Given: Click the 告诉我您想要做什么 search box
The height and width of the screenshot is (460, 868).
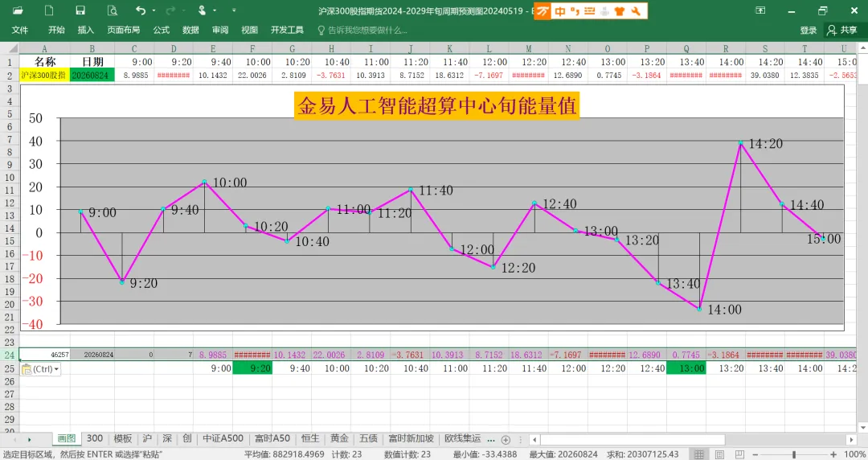Looking at the screenshot, I should (x=362, y=30).
